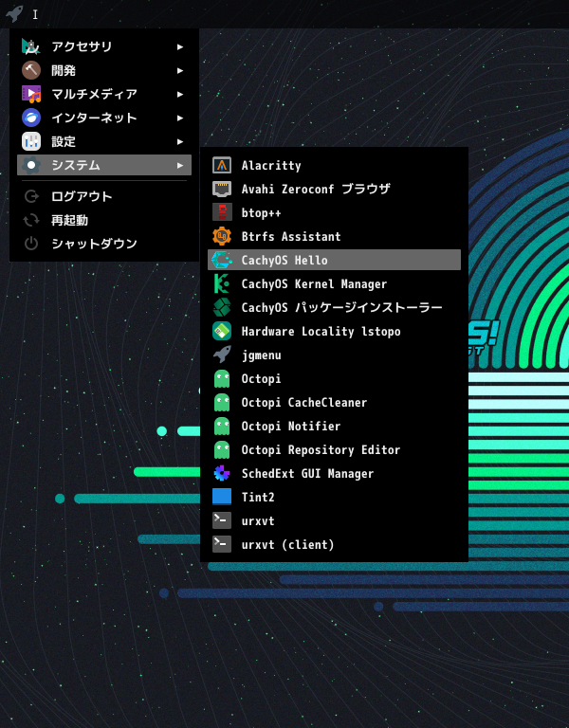Launch Avahi Zeroconf ブラウザ

coord(316,189)
